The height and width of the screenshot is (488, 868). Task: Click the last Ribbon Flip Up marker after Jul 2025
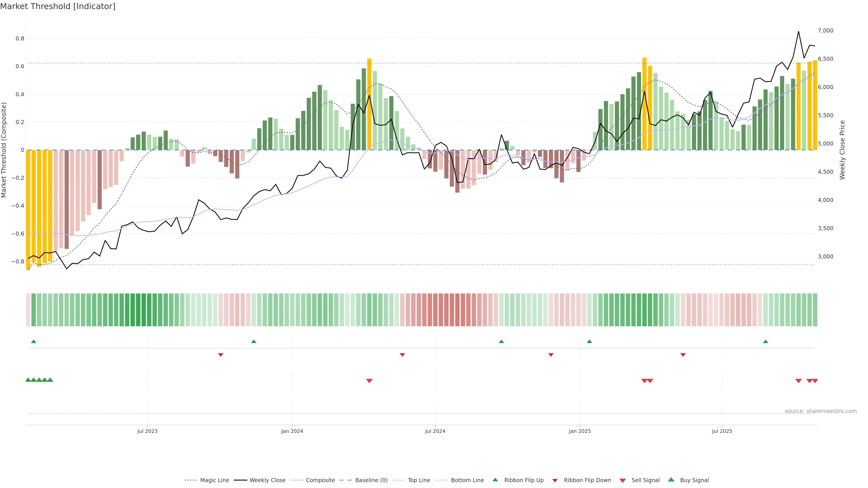coord(766,342)
